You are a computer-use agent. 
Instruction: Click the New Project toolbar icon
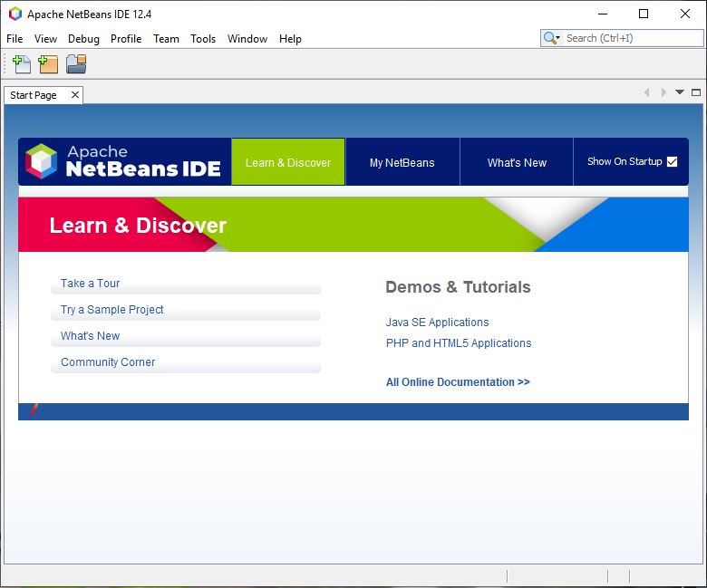(x=48, y=64)
